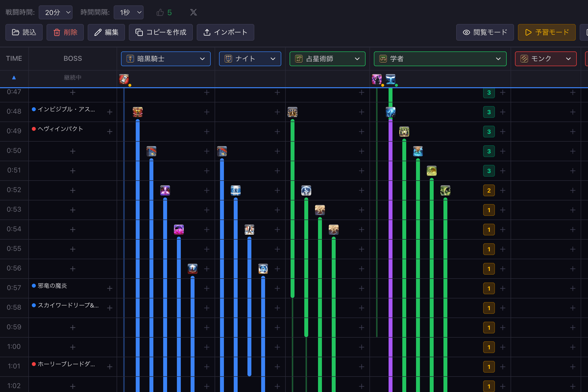Click the コピーを作成 button

point(161,32)
